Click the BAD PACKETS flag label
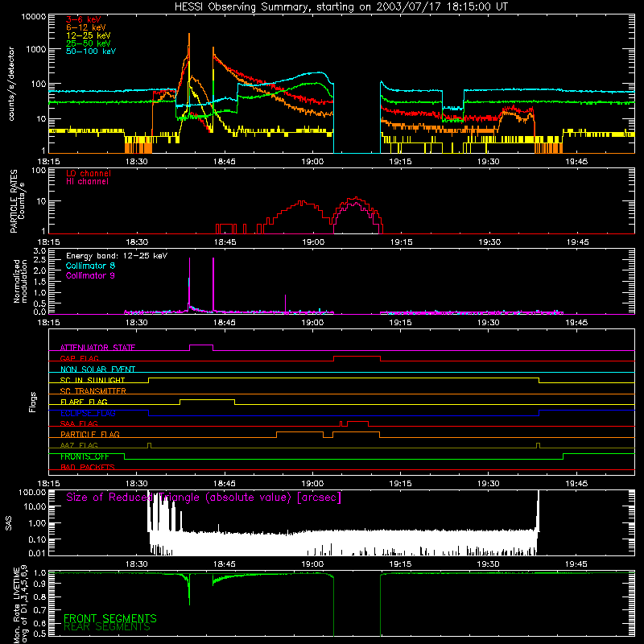 point(88,467)
